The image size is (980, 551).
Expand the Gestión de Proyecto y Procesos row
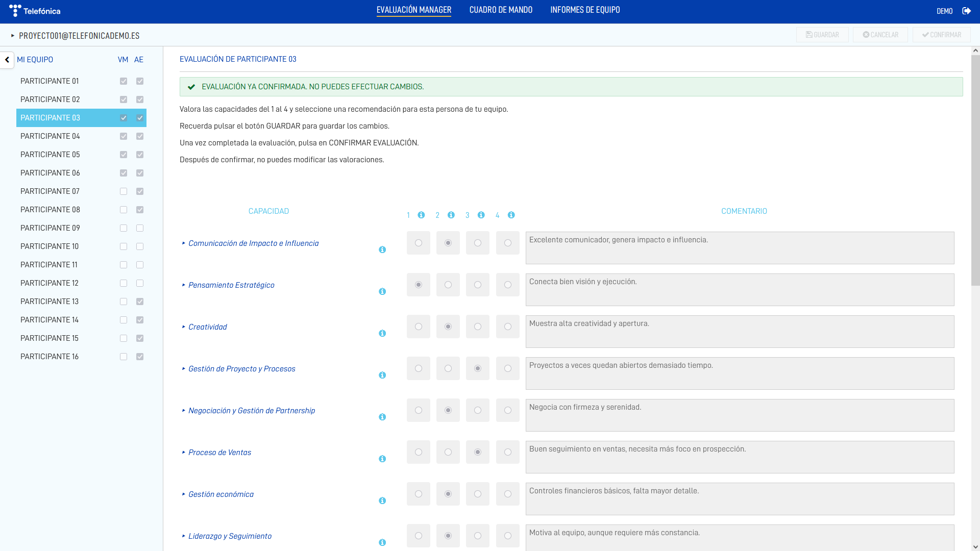(184, 368)
